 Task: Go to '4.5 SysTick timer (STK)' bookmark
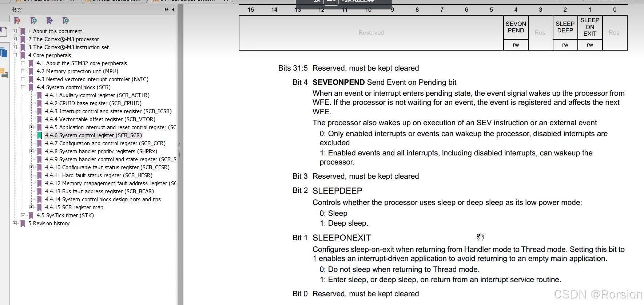pos(65,215)
